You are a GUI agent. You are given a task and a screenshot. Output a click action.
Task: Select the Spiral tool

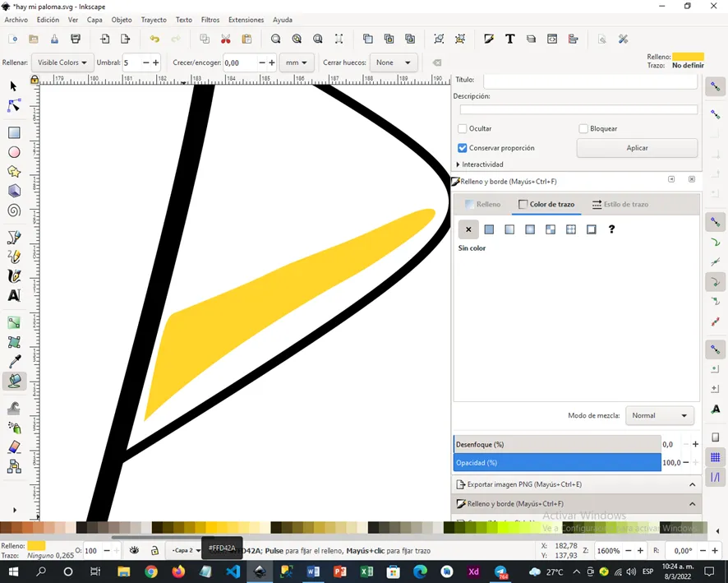coord(14,211)
